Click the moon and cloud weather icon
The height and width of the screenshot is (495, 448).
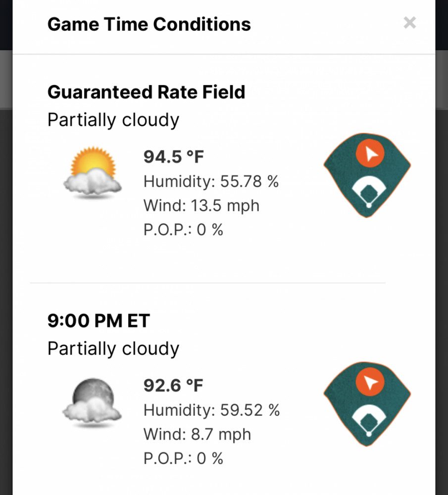(x=92, y=402)
